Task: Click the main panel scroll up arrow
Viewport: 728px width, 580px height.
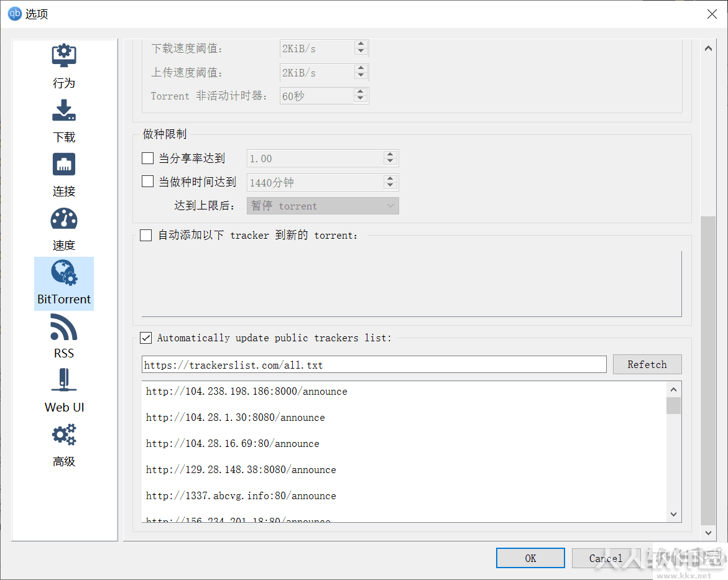Action: coord(708,48)
